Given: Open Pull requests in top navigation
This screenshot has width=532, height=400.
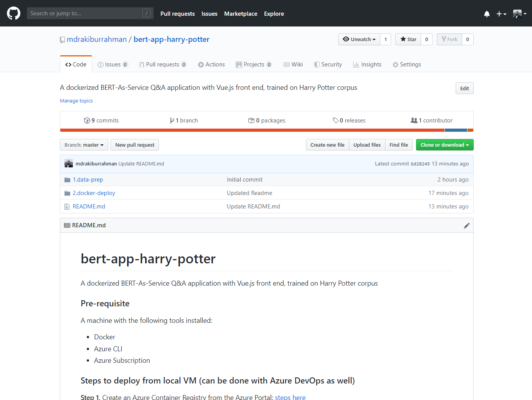Looking at the screenshot, I should tap(177, 14).
